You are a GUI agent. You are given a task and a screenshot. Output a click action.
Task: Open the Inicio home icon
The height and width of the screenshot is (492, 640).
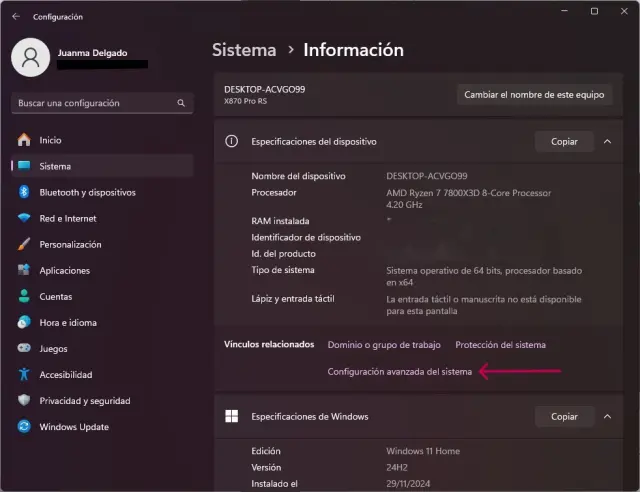[24, 141]
